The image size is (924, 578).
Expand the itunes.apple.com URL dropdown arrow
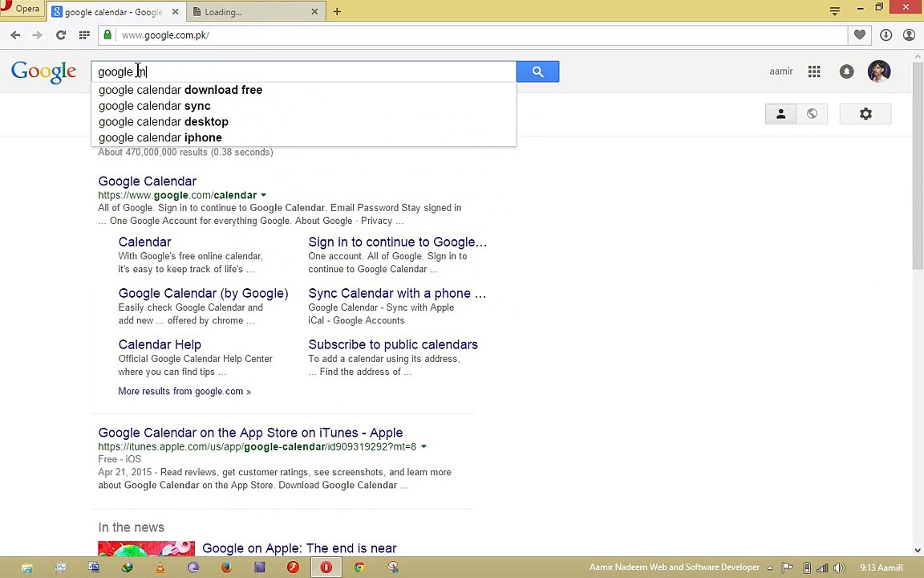423,446
